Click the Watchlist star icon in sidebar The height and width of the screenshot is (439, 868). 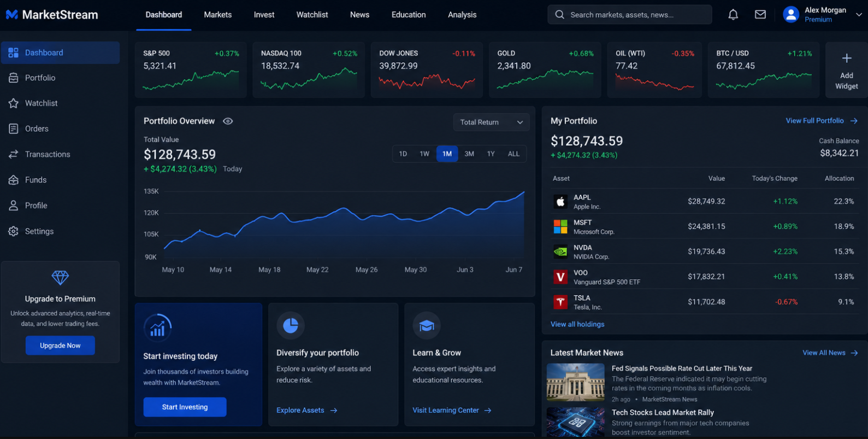click(x=14, y=103)
